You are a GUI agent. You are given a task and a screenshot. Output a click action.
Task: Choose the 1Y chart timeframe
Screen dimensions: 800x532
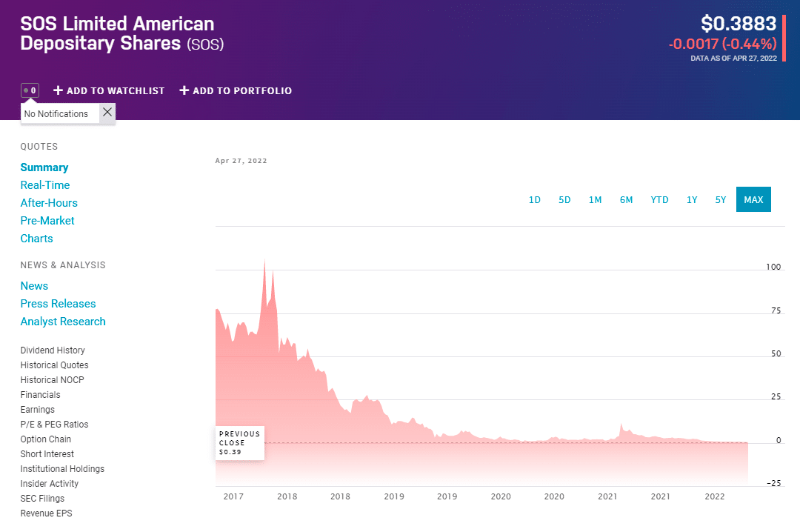[x=692, y=199]
